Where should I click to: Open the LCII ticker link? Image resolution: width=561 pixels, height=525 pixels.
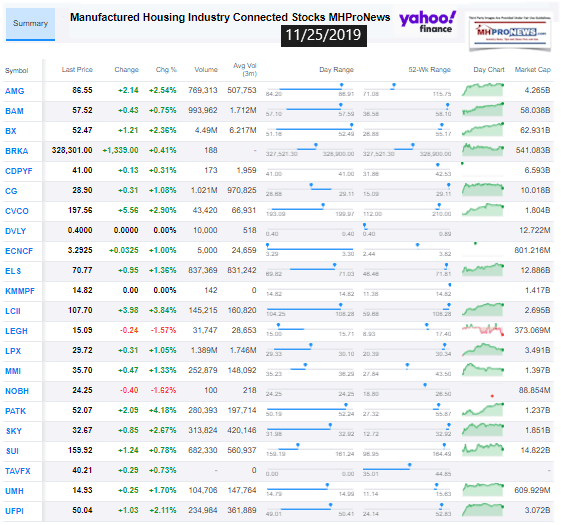point(13,311)
